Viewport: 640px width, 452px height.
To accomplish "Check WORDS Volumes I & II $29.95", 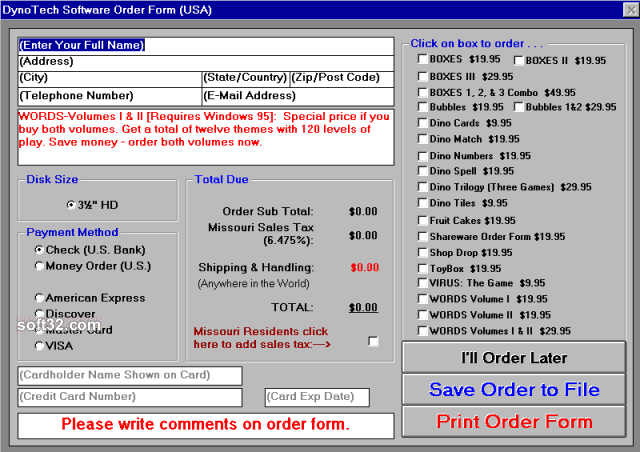I will [422, 331].
